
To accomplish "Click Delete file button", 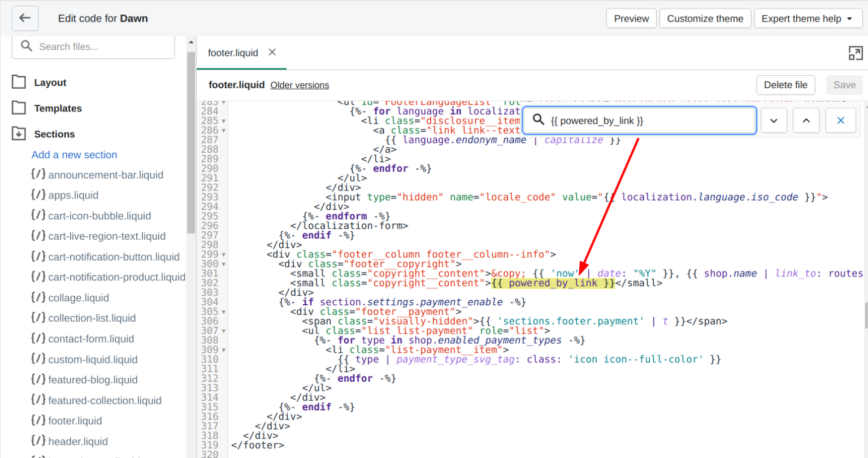I will [x=785, y=85].
